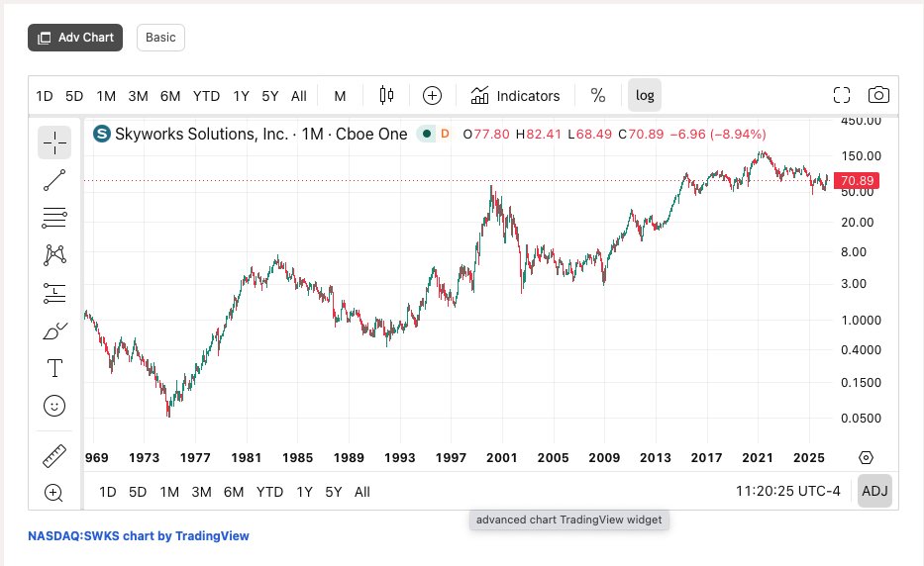Viewport: 924px width, 566px height.
Task: Select the ruler measure tool
Action: [x=54, y=456]
